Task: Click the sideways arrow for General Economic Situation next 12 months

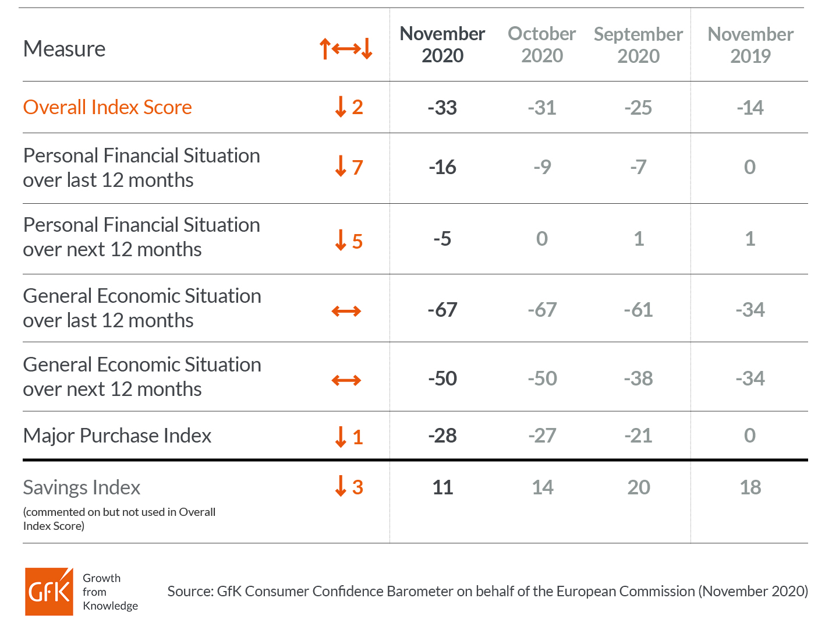Action: (x=346, y=381)
